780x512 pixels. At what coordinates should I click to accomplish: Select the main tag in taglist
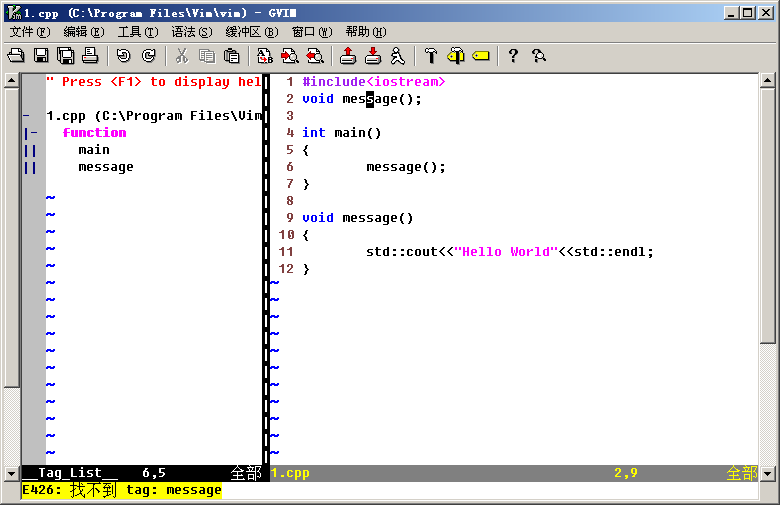(94, 150)
